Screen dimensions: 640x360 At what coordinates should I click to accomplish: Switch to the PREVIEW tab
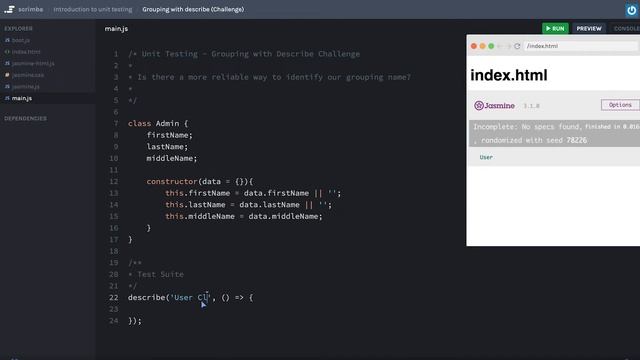(589, 28)
